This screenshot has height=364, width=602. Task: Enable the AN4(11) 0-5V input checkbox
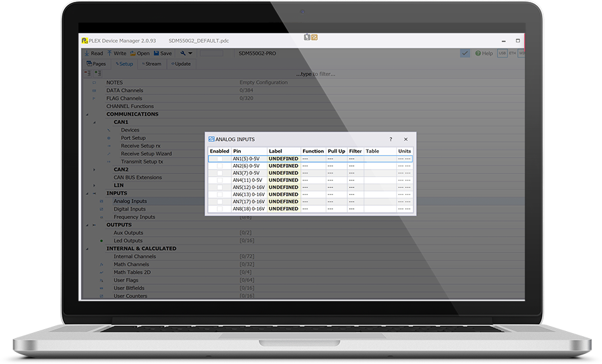click(220, 180)
